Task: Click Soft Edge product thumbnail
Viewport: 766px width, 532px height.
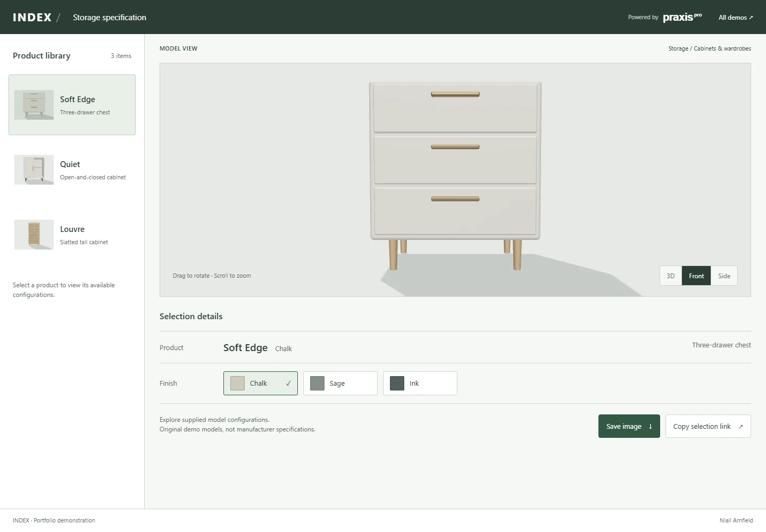Action: pyautogui.click(x=34, y=105)
